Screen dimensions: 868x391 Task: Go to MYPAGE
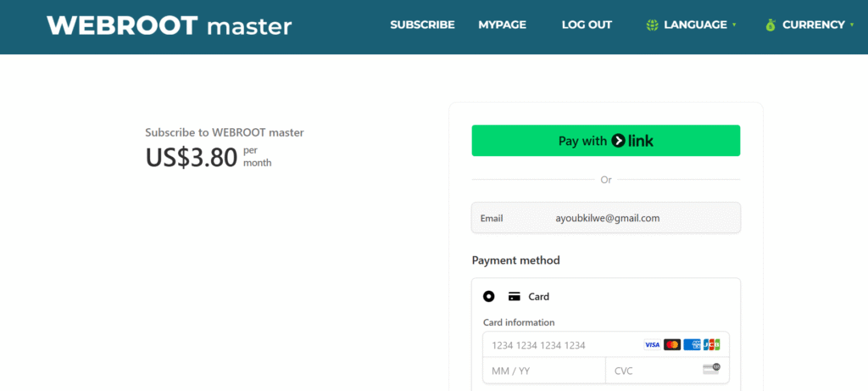[x=502, y=25]
